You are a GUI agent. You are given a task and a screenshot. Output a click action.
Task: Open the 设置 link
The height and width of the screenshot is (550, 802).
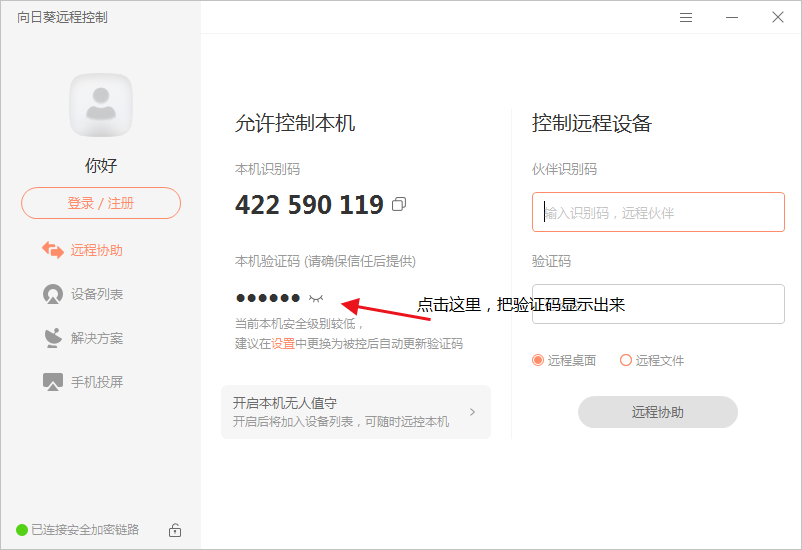click(283, 343)
